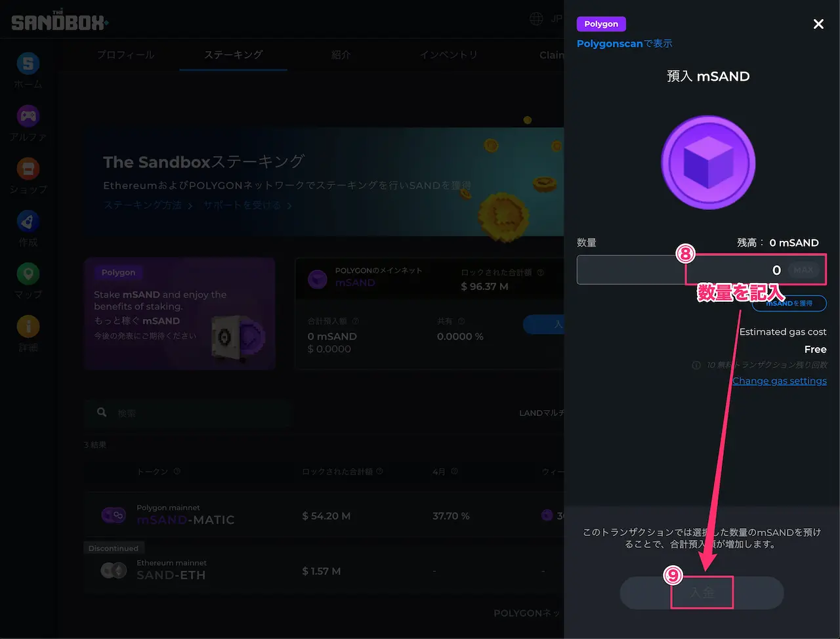Viewport: 840px width, 639px height.
Task: Click the Free gas cost value
Action: (815, 349)
